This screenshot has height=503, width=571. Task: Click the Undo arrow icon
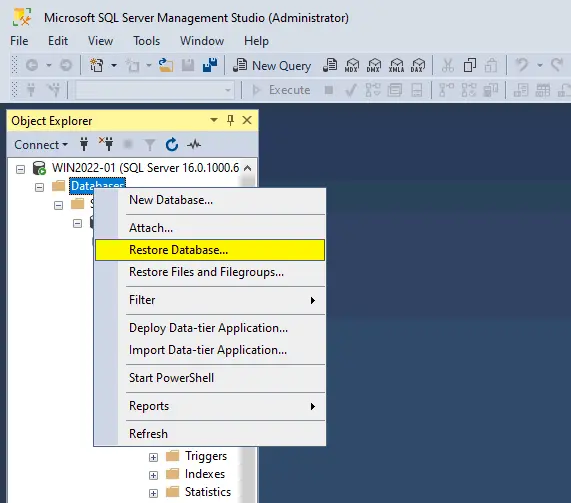coord(521,66)
